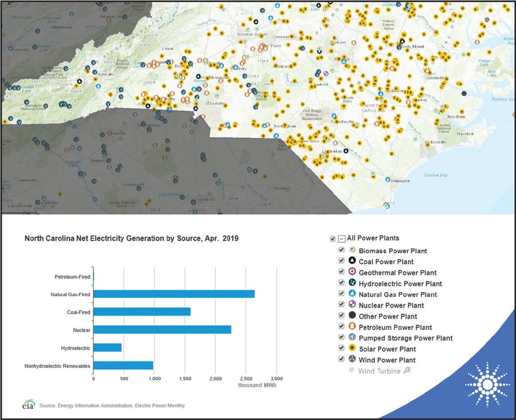The width and height of the screenshot is (516, 420).
Task: Click the Coal Power Plant legend icon
Action: 353,261
